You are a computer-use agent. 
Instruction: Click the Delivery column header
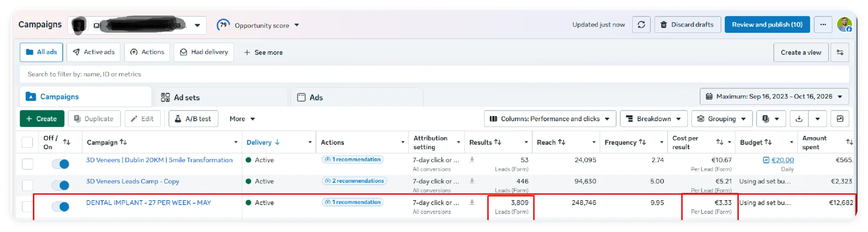coord(263,142)
